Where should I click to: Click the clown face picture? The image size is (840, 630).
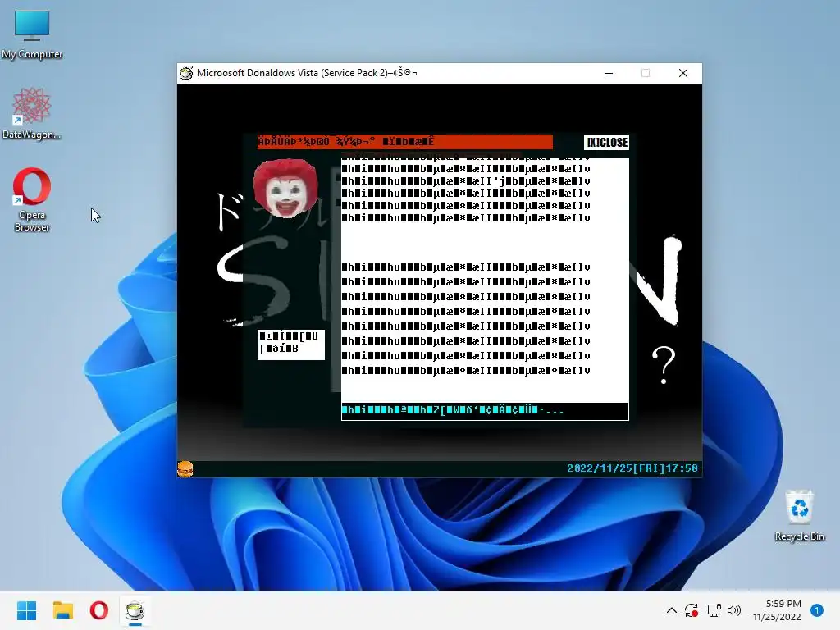pyautogui.click(x=285, y=188)
